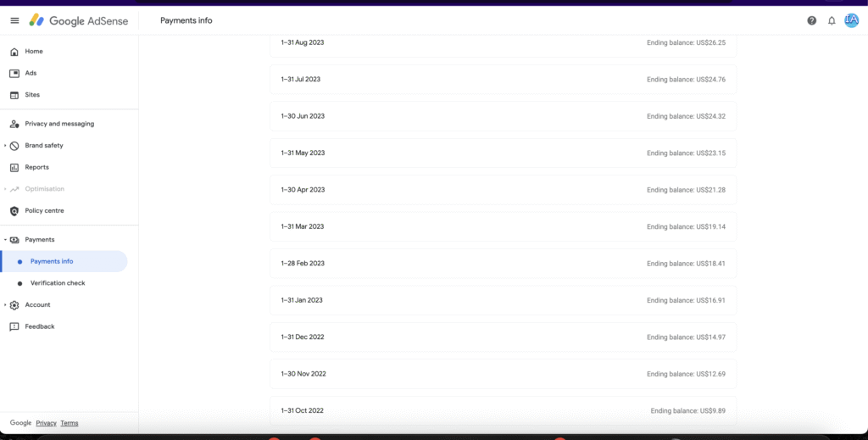Open the user account avatar
The height and width of the screenshot is (440, 868).
pos(851,20)
